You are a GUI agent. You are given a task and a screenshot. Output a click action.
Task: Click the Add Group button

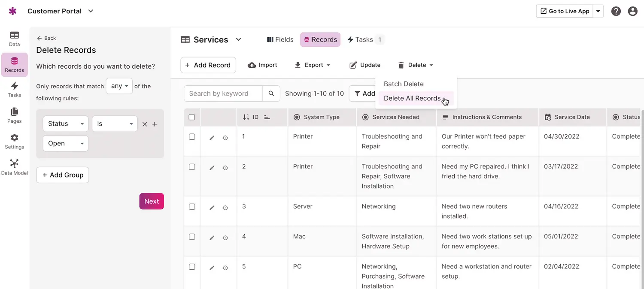tap(63, 175)
